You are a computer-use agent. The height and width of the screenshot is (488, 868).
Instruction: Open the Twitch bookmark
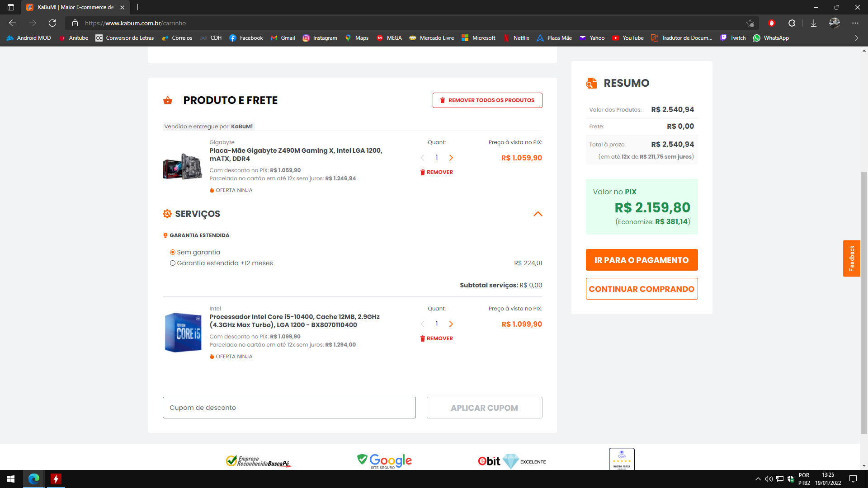point(733,38)
